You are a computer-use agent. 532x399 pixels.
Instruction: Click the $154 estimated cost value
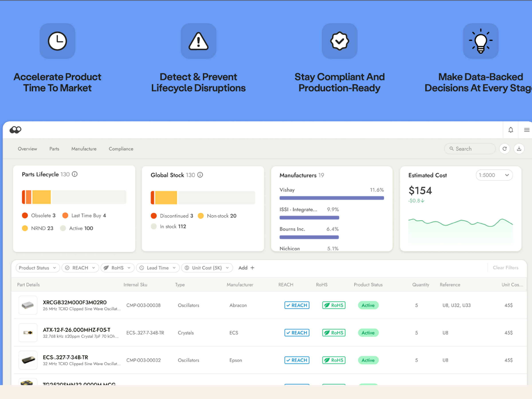420,191
